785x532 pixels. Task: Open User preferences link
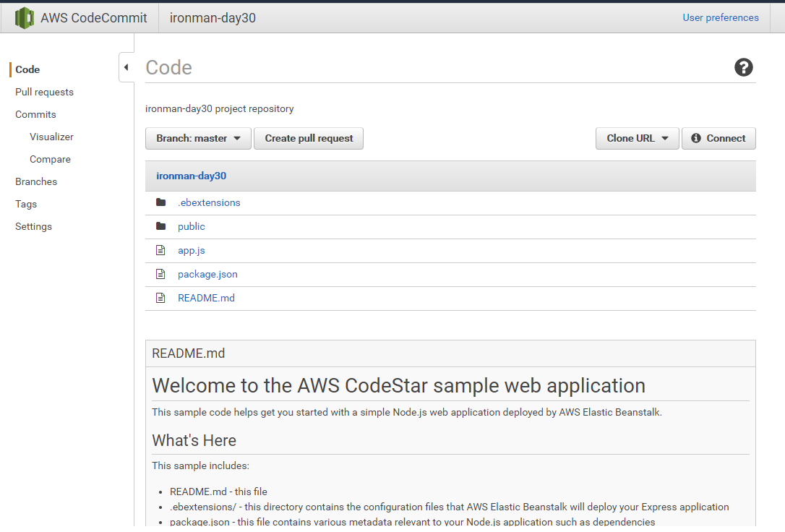point(721,17)
